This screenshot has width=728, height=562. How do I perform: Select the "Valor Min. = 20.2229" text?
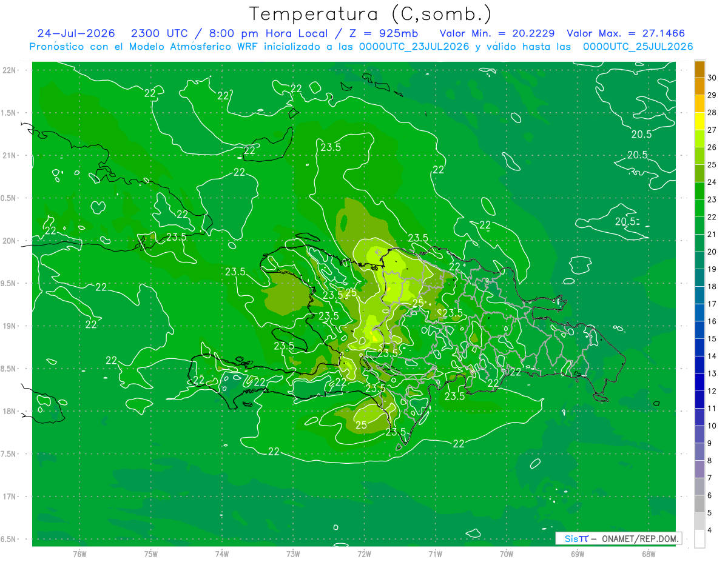pos(497,34)
